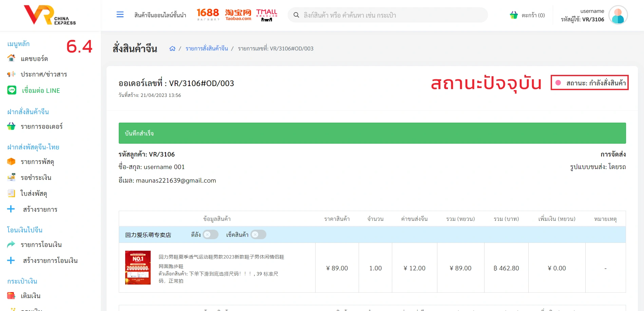Open the 1688 marketplace logo
The image size is (644, 311).
pyautogui.click(x=208, y=14)
